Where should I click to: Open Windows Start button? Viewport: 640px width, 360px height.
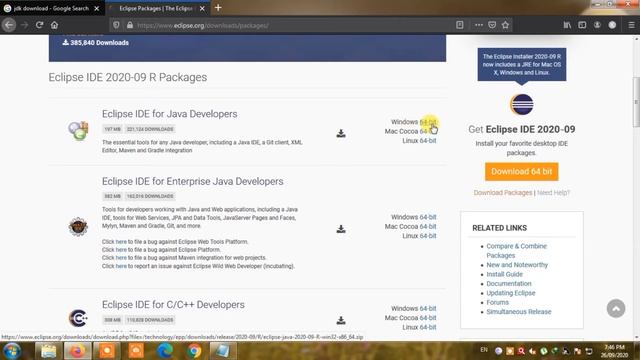click(x=12, y=351)
